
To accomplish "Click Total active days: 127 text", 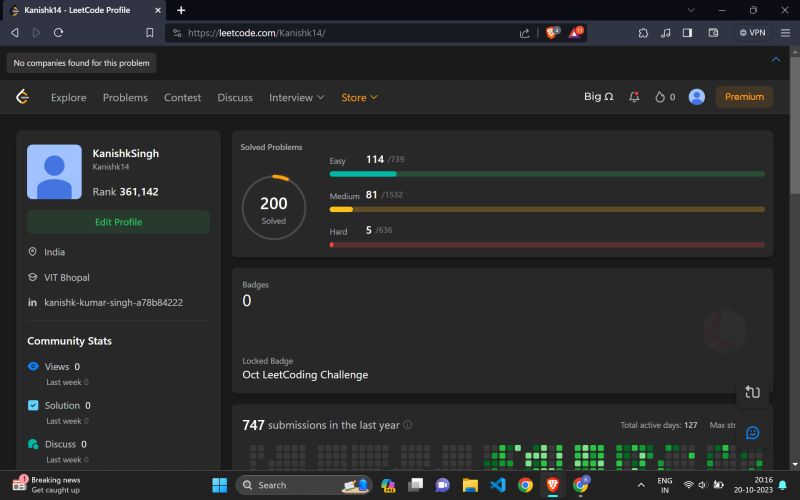I will 658,425.
